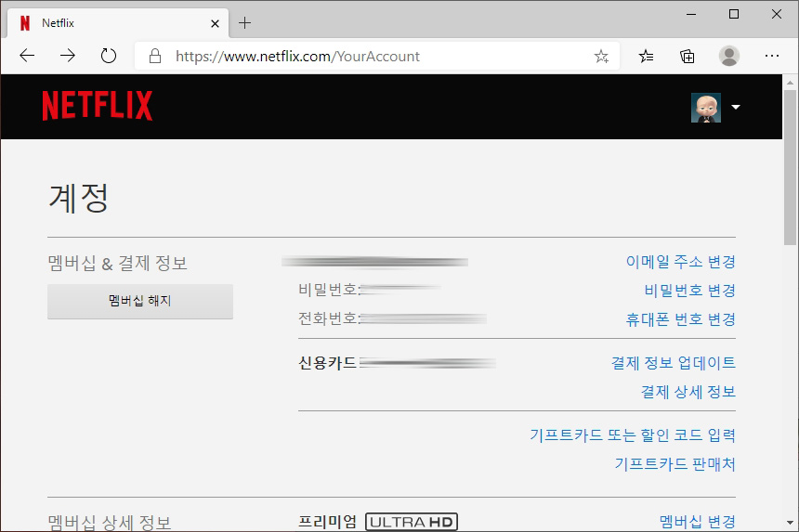This screenshot has width=799, height=532.
Task: Maximize the browser window
Action: click(734, 14)
